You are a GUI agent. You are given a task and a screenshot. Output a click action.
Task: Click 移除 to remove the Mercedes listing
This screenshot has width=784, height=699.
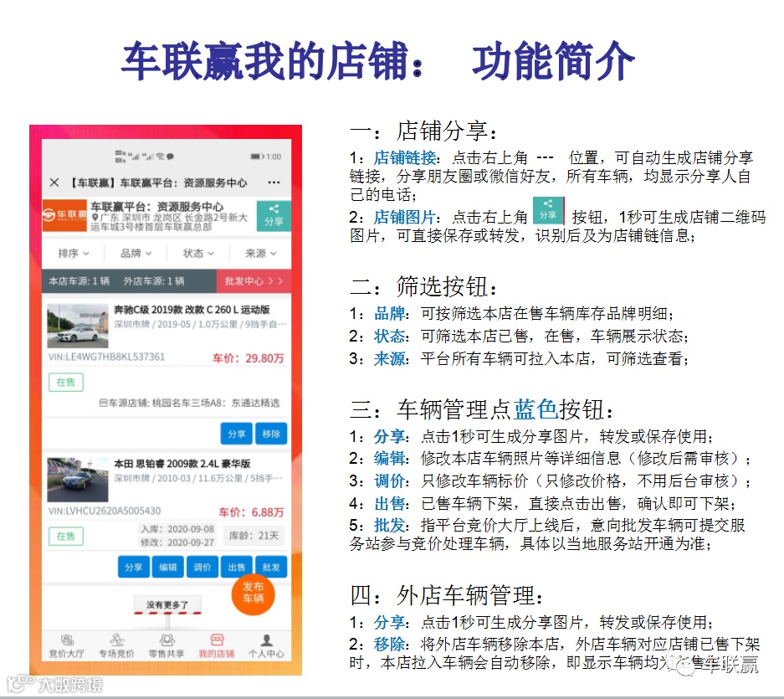pyautogui.click(x=271, y=434)
